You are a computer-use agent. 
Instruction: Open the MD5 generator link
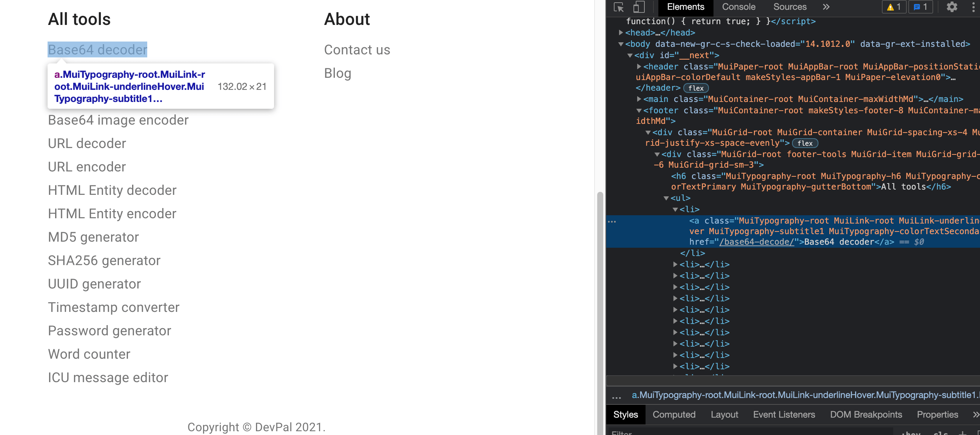coord(93,237)
